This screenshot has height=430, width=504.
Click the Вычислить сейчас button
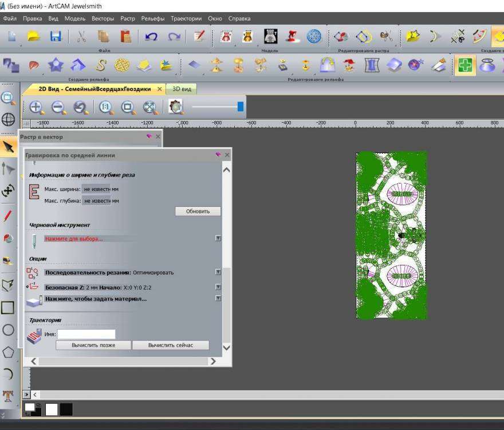[171, 345]
